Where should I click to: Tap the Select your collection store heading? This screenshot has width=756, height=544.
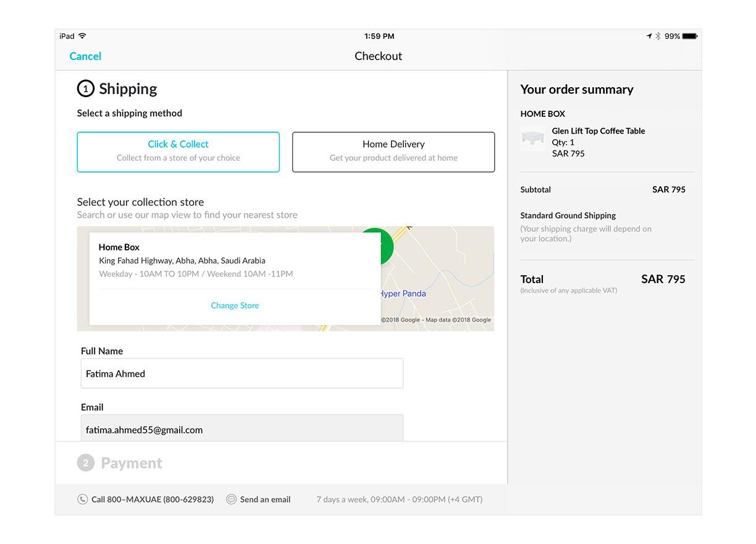click(140, 202)
